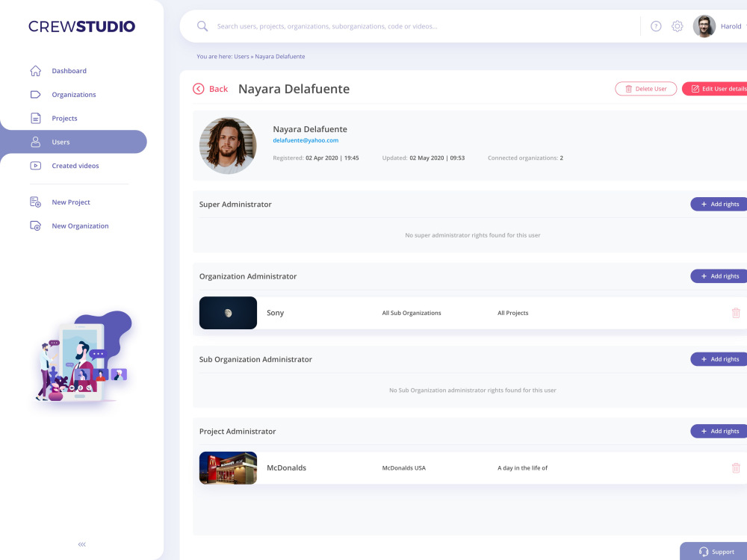Select the Users menu item
Viewport: 747px width, 560px height.
[x=73, y=142]
